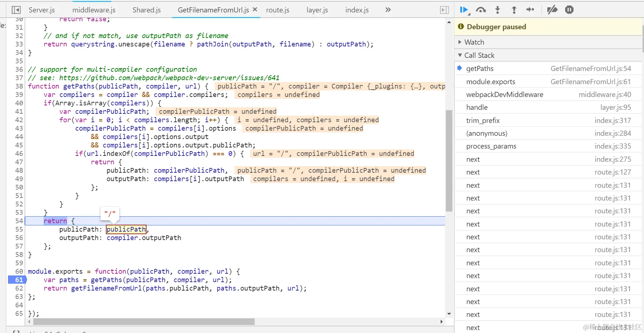Click 'getPaths' in the line 38 function declaration
This screenshot has height=333, width=644.
click(x=79, y=86)
